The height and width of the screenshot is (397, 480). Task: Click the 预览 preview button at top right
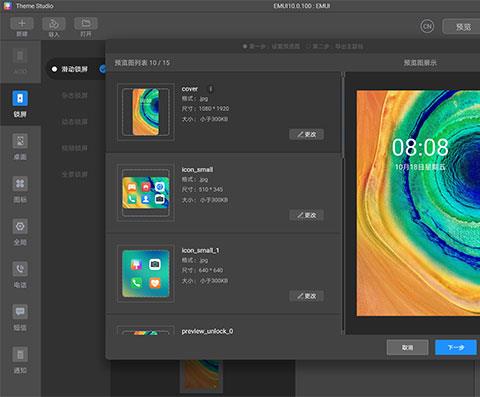point(462,27)
